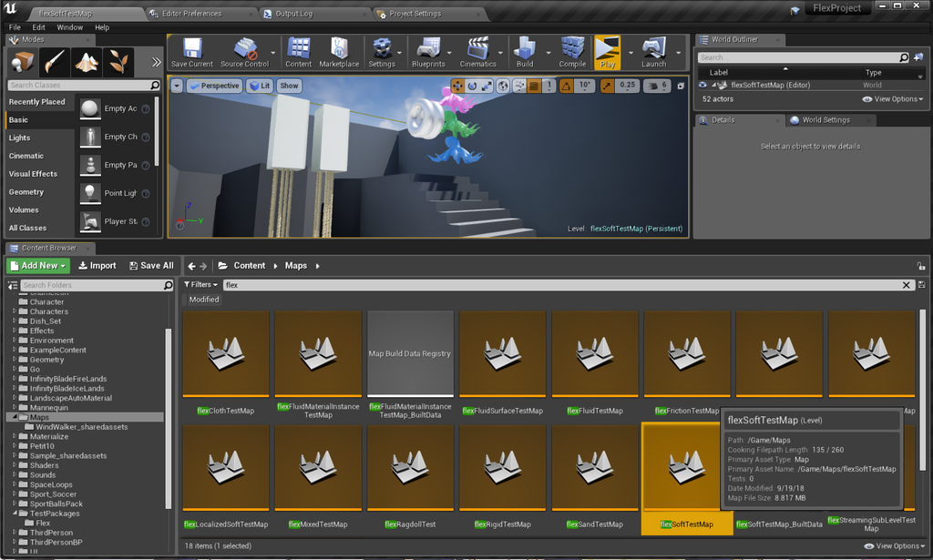
Task: Toggle surface snapping viewport icon
Action: tap(519, 86)
